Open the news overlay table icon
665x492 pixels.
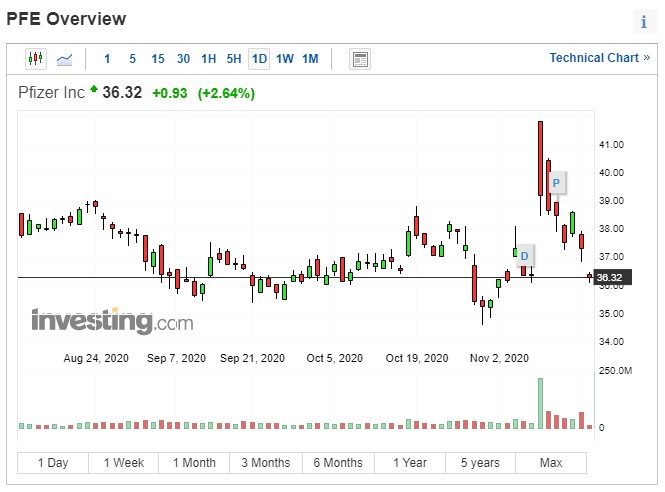coord(360,59)
